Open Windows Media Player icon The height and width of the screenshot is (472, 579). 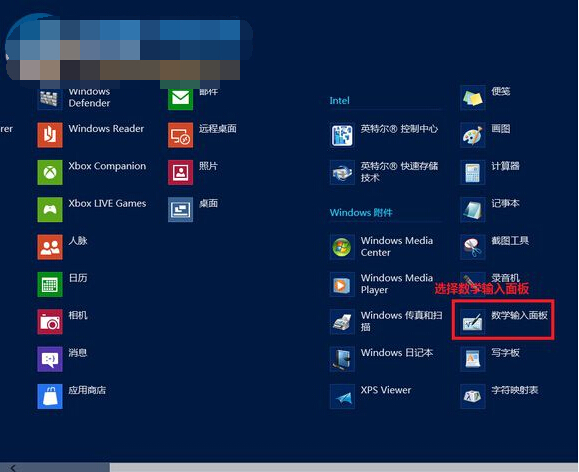pos(342,284)
